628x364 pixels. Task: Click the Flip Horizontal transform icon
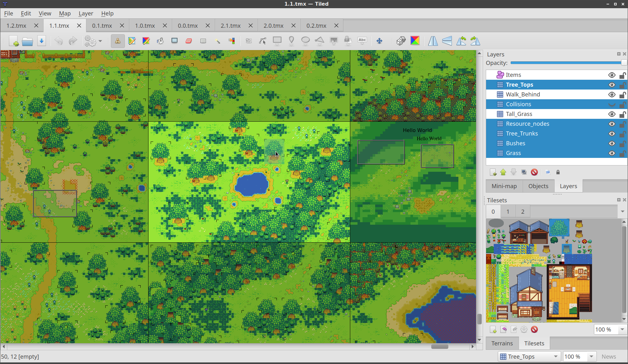tap(433, 40)
